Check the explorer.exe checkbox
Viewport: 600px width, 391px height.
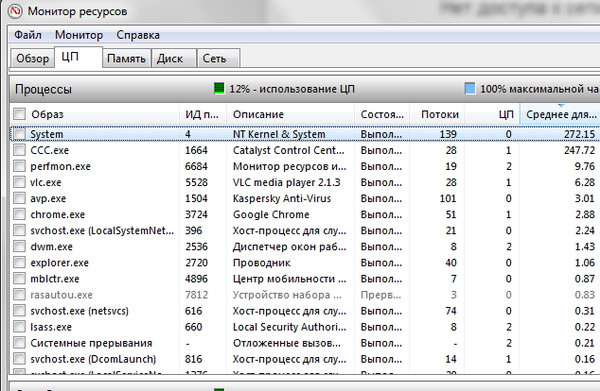[19, 262]
